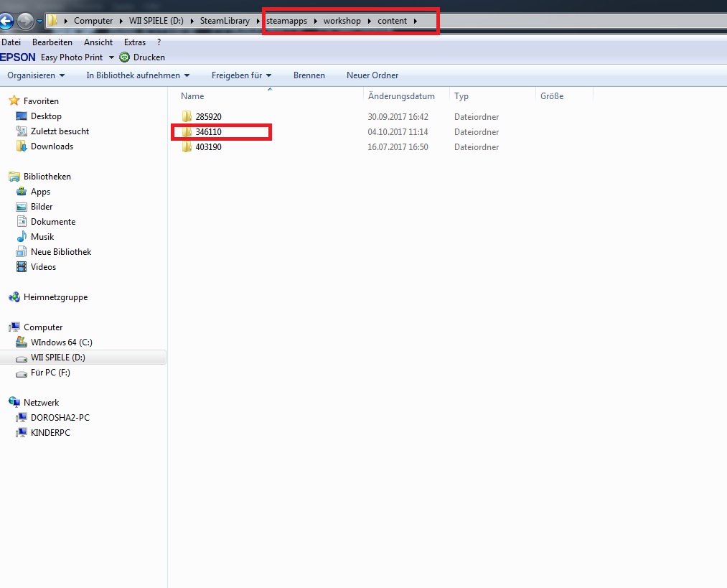Sort by the Typ column header
Image resolution: width=727 pixels, height=588 pixels.
tap(461, 96)
